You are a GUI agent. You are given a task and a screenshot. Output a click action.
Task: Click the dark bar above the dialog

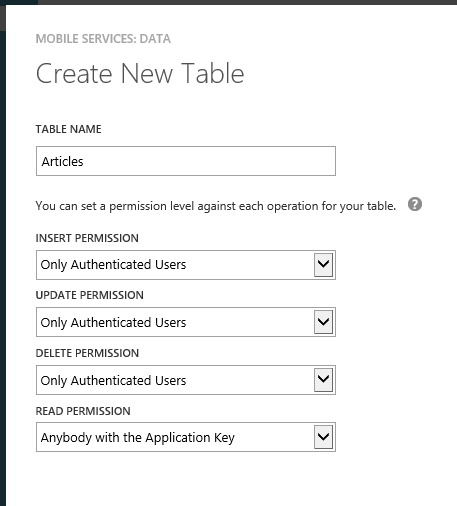tap(247, 2)
